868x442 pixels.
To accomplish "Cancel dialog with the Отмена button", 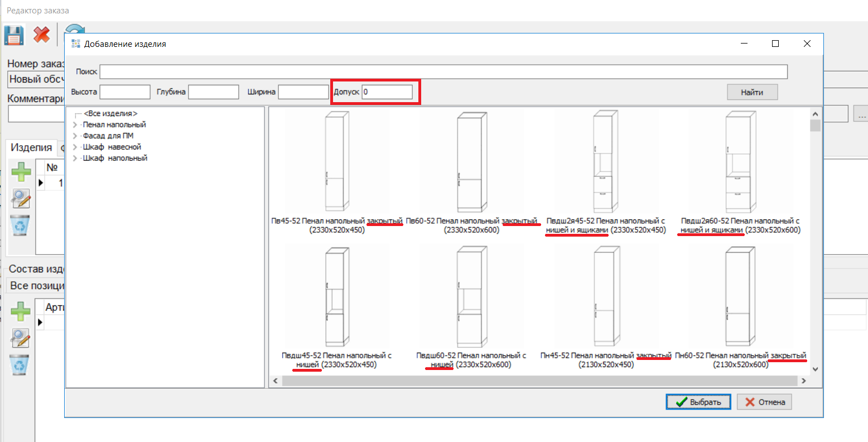I will pyautogui.click(x=764, y=402).
